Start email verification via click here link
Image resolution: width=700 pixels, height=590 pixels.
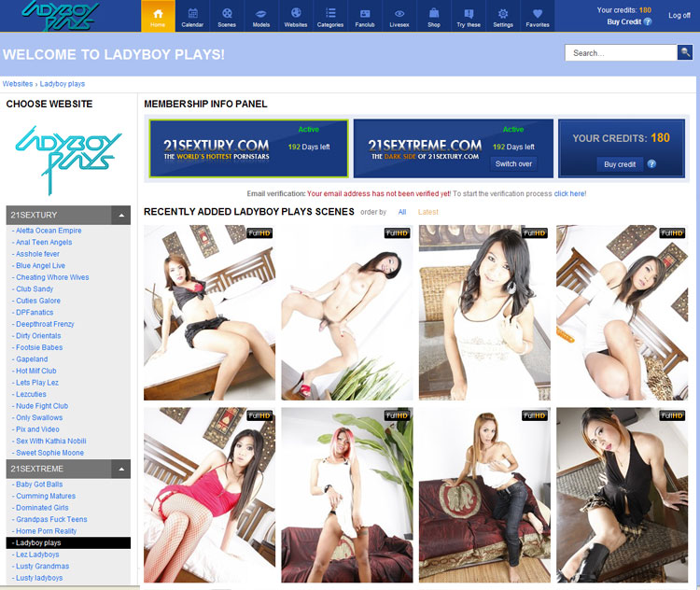click(569, 194)
